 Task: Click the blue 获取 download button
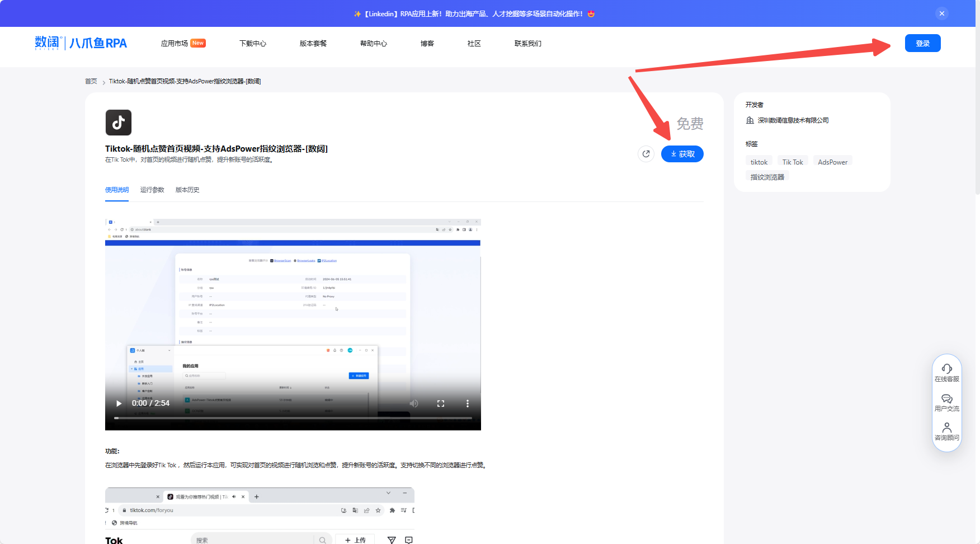coord(682,154)
